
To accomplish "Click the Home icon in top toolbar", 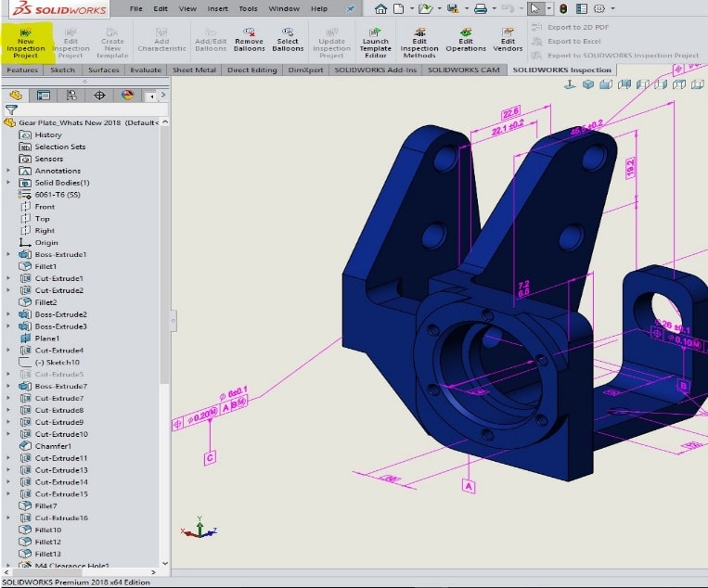I will tap(380, 8).
